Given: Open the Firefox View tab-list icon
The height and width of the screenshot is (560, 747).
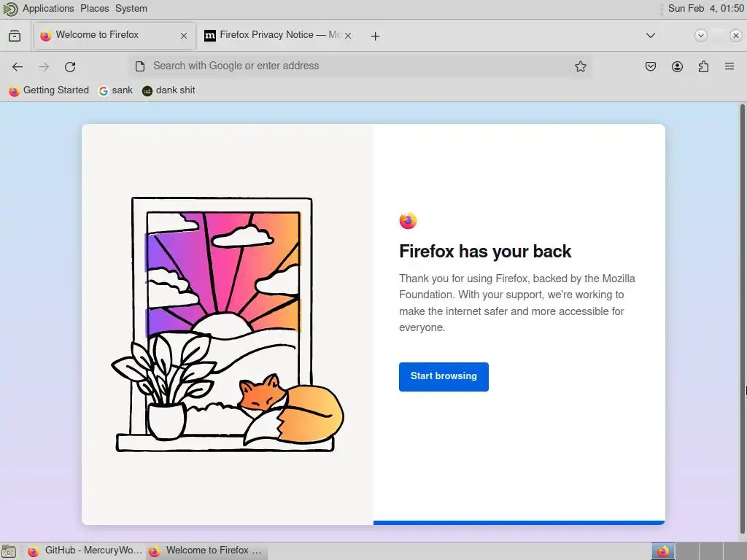Looking at the screenshot, I should [15, 36].
